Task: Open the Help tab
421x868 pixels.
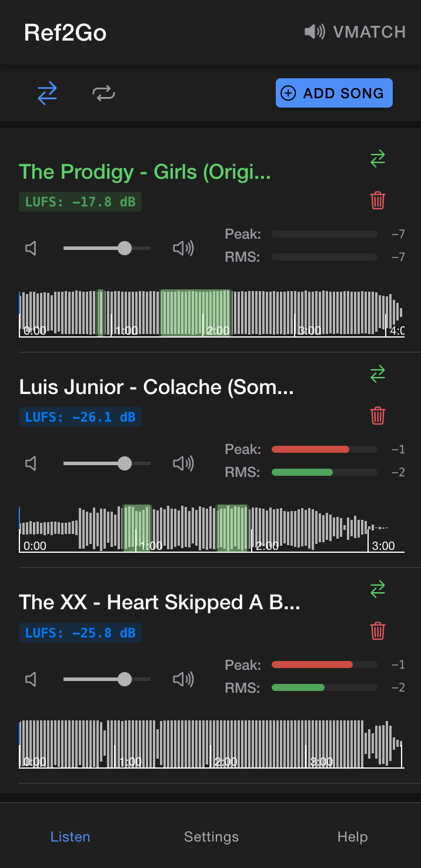Action: 352,837
